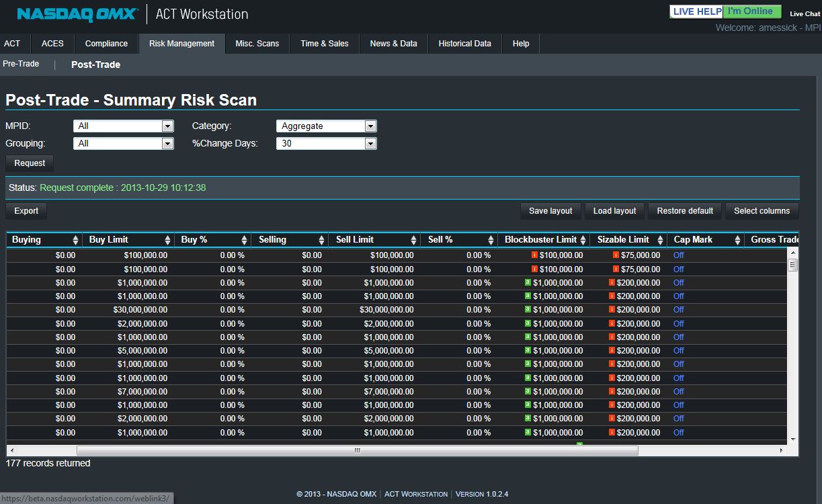Click the Version 1.0.2.4 footer text
822x504 pixels.
(x=482, y=494)
